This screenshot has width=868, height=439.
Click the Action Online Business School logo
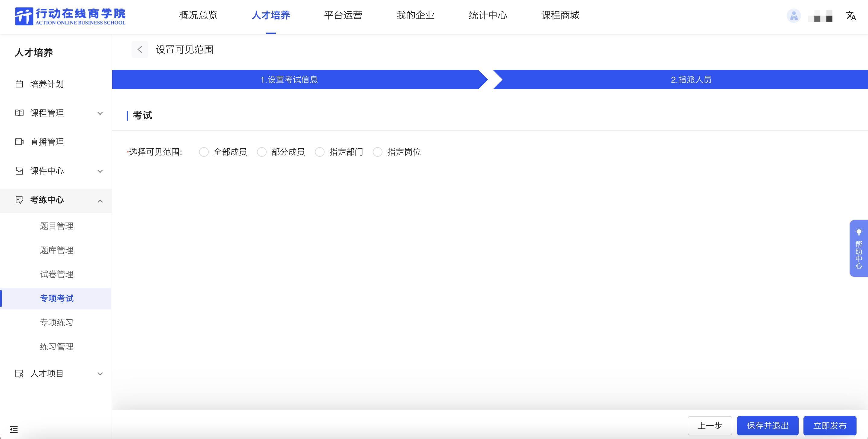pos(70,16)
